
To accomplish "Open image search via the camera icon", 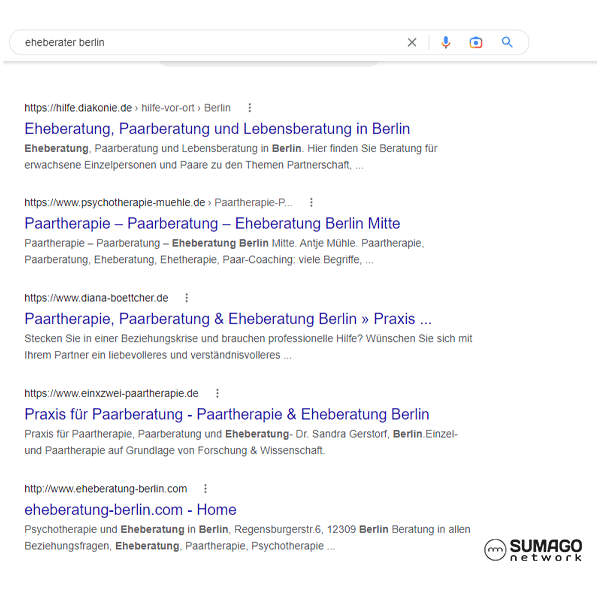I will click(476, 42).
